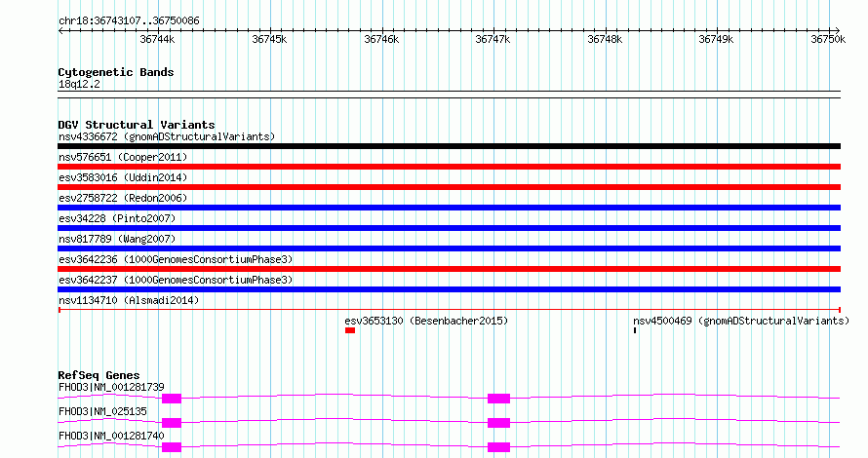Screen dimensions: 868x458
Task: Click the second exon of FHOD3 NM_001281739
Action: pyautogui.click(x=498, y=399)
